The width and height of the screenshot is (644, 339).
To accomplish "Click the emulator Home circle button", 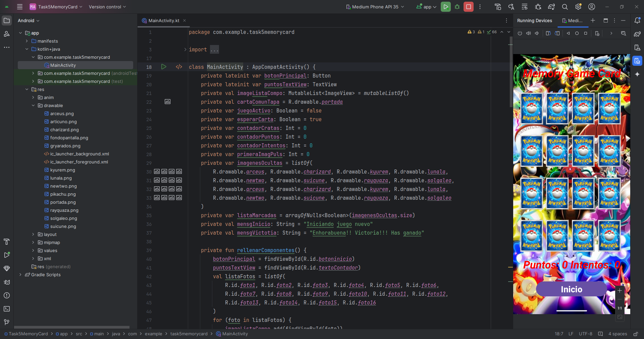I will click(577, 33).
